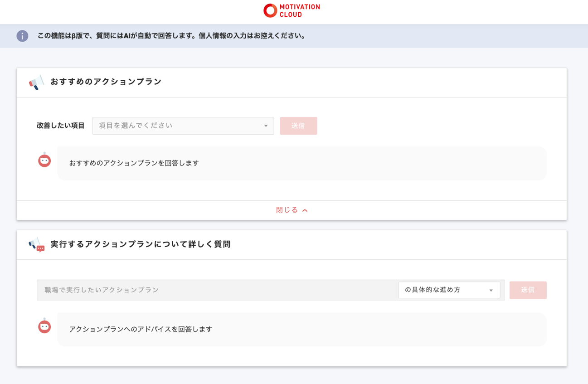
Task: Click the 送信 button in the question section
Action: (x=528, y=290)
